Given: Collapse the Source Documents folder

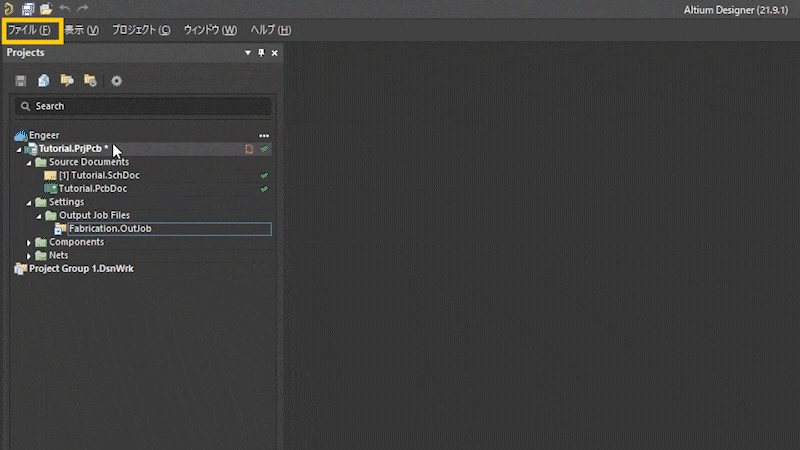Looking at the screenshot, I should (29, 163).
